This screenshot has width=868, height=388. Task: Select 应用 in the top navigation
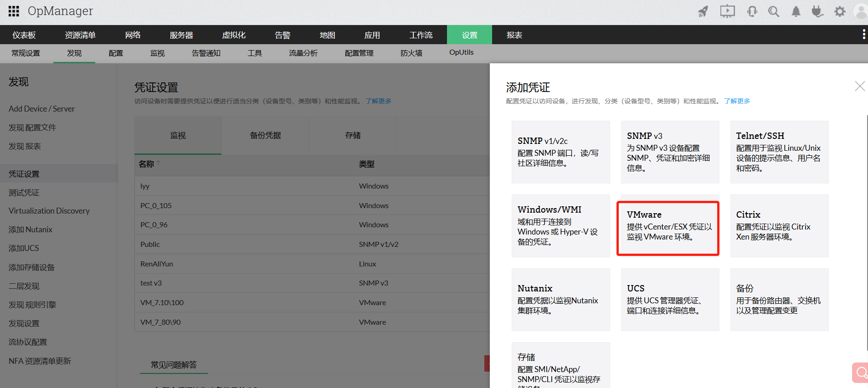(x=372, y=35)
